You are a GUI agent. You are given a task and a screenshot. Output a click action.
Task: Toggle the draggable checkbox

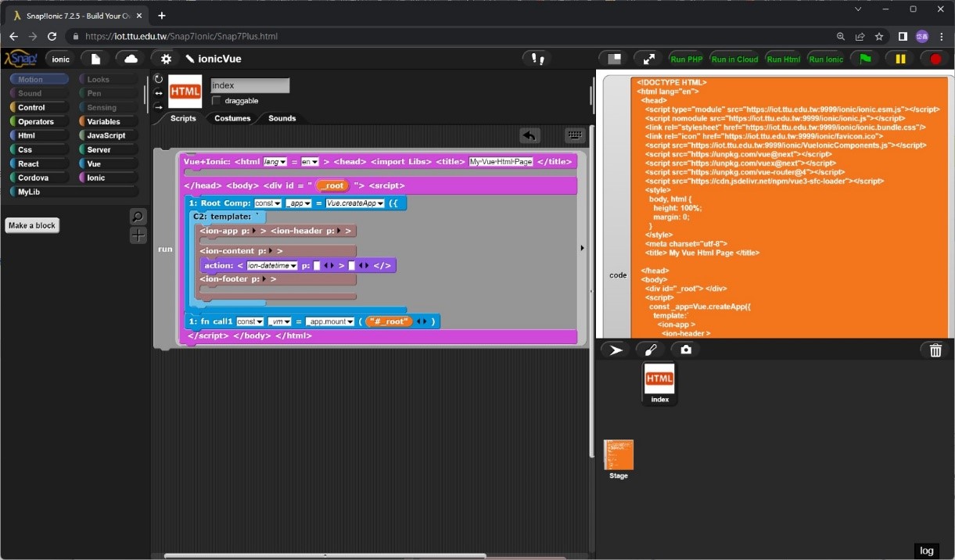[217, 101]
